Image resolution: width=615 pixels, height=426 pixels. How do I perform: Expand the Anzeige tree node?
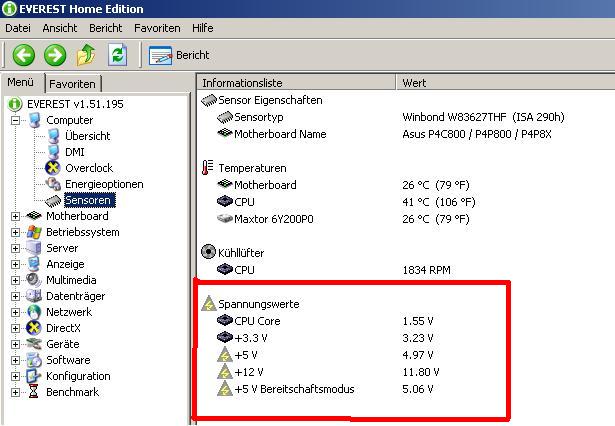(x=15, y=264)
